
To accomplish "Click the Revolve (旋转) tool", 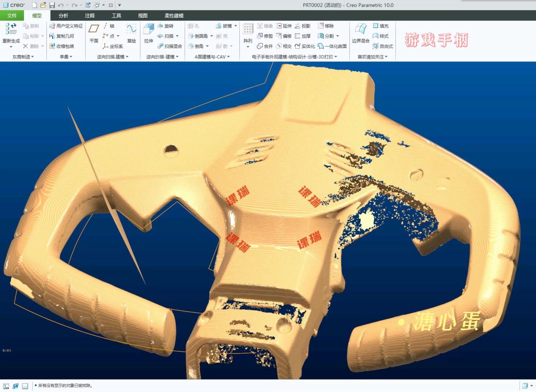I will point(166,26).
